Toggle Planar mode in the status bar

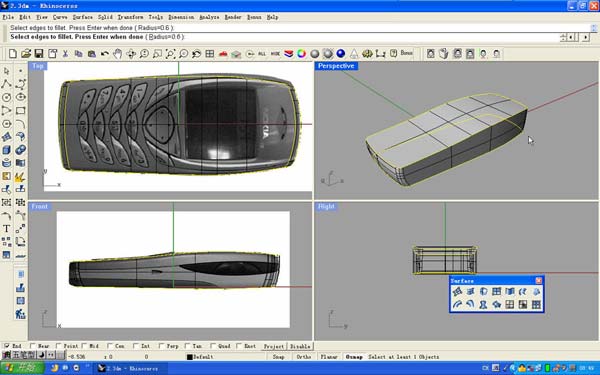pyautogui.click(x=329, y=357)
